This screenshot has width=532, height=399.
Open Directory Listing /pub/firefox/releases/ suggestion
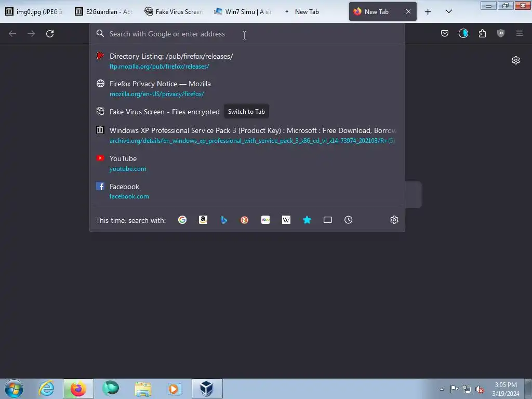point(247,61)
